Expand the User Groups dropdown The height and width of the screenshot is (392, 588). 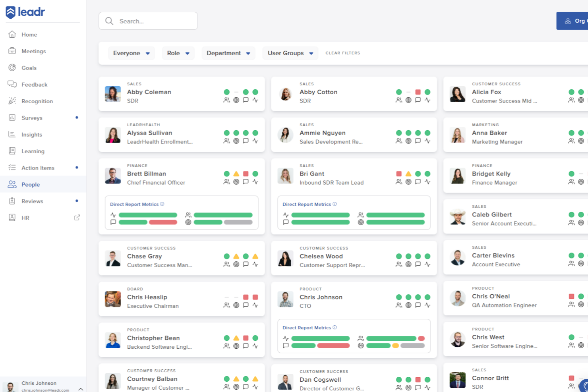290,53
